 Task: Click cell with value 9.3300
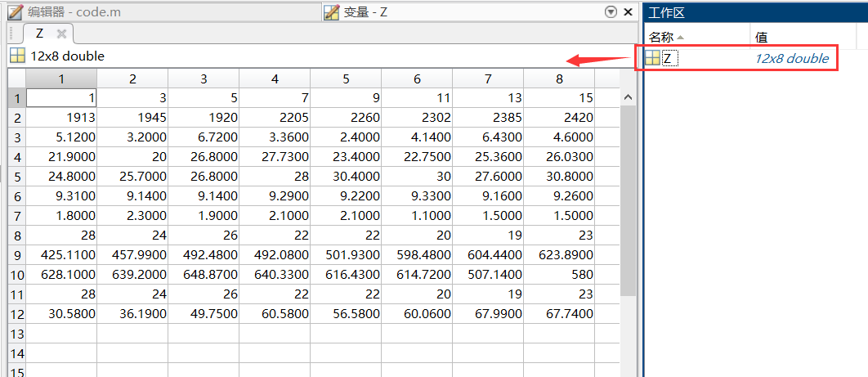(x=417, y=196)
